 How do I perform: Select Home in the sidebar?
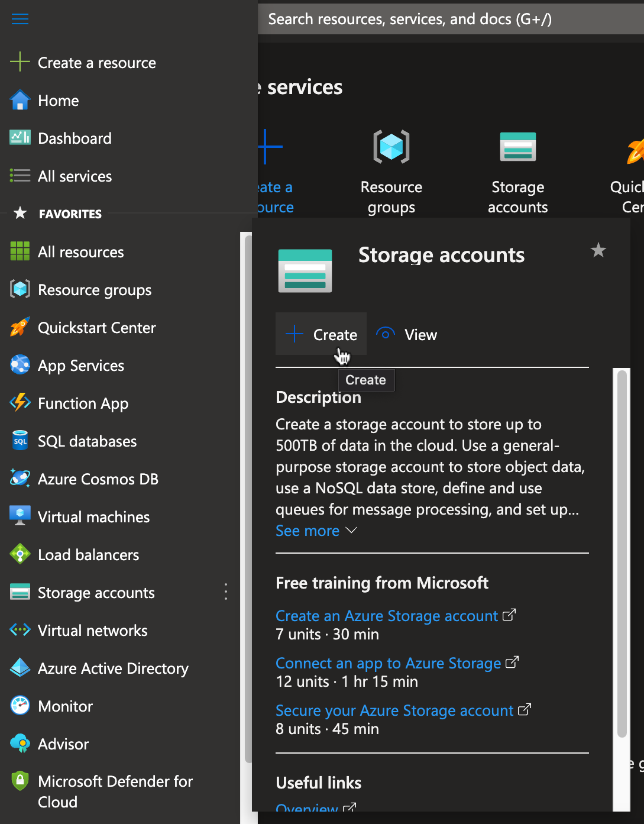pos(58,101)
